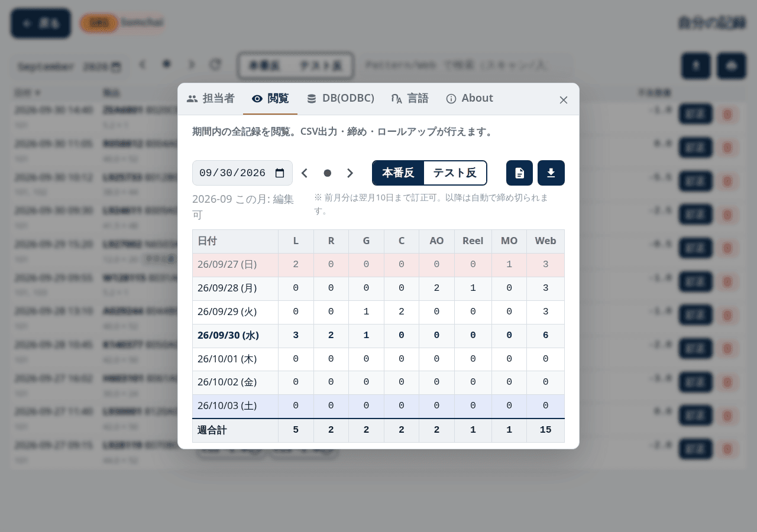The height and width of the screenshot is (532, 757).
Task: Click the background month picker September 2026
Action: click(70, 67)
